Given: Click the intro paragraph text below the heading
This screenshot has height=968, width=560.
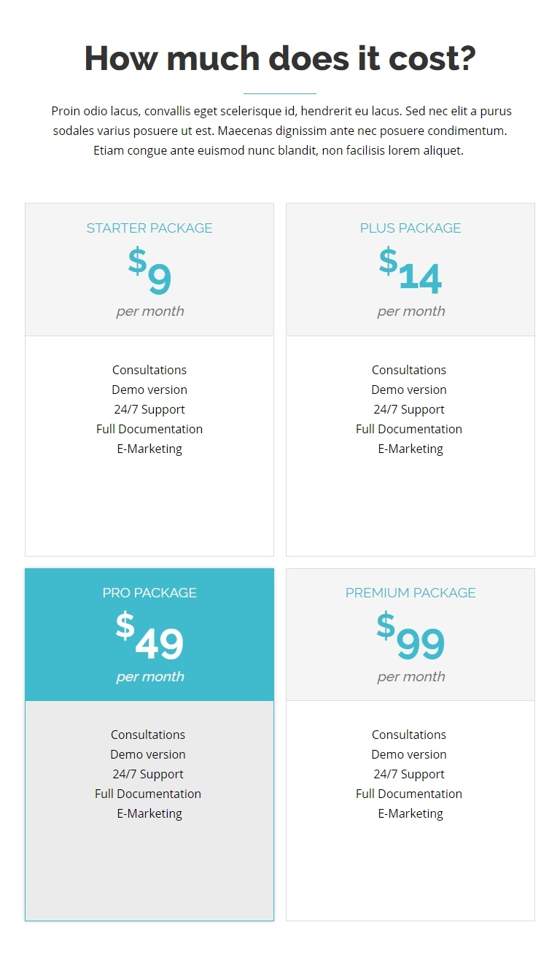Looking at the screenshot, I should (280, 131).
